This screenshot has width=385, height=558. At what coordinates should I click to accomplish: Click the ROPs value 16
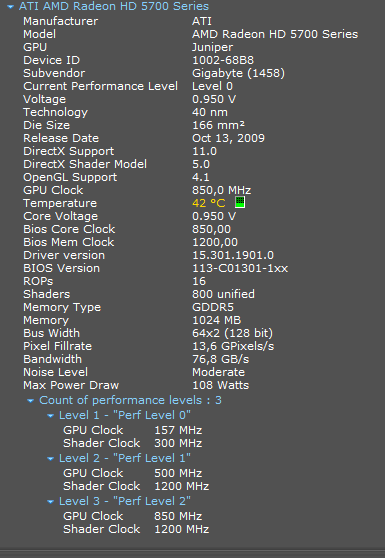[x=199, y=281]
